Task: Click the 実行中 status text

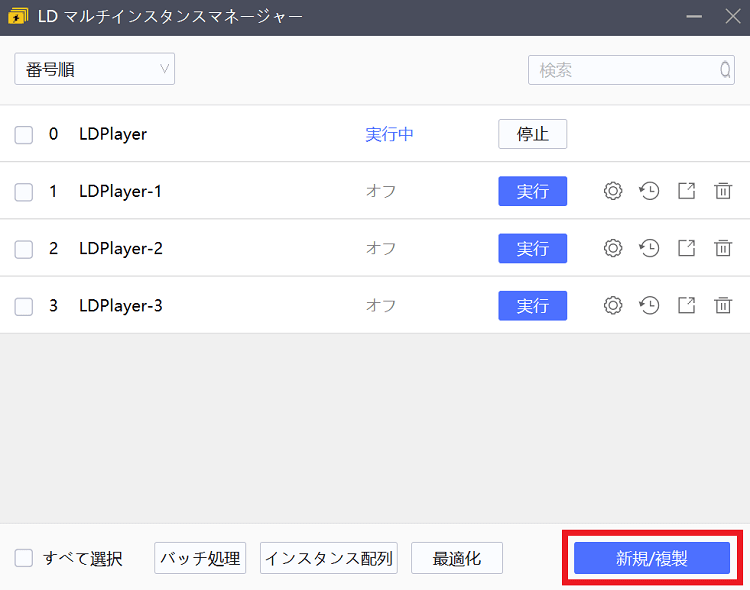Action: point(389,134)
